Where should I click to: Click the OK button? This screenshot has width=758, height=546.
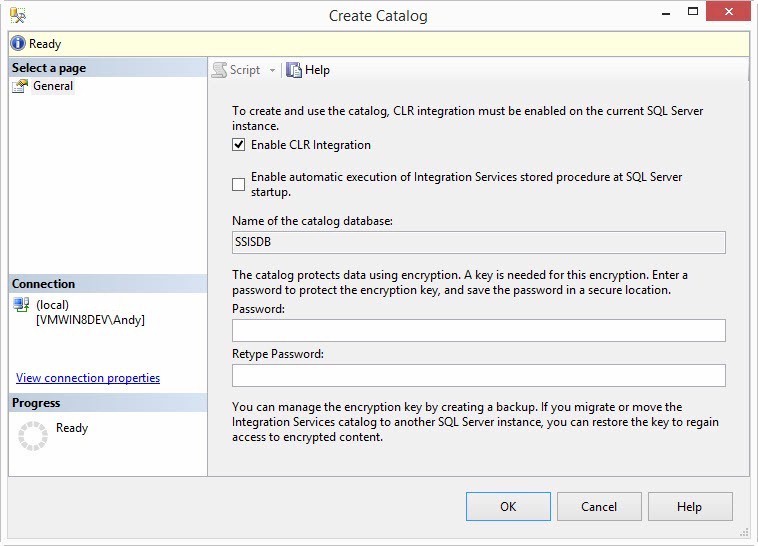click(x=508, y=507)
